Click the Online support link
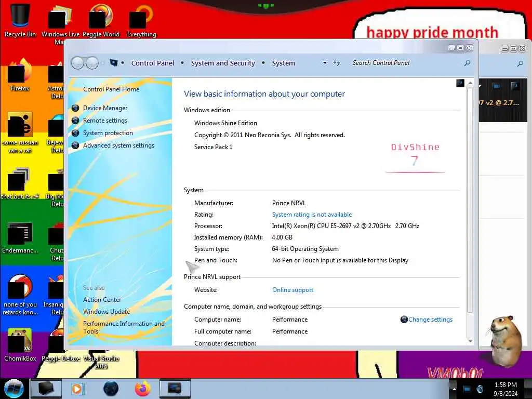 point(292,290)
